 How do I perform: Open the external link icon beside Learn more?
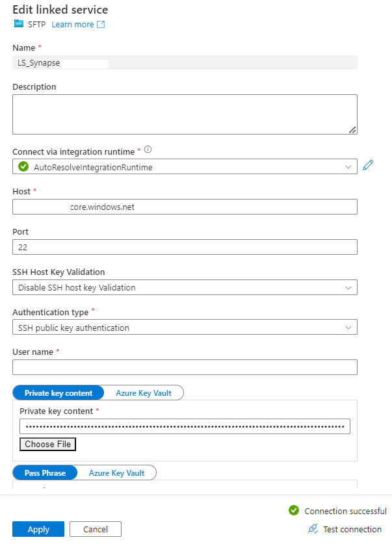(101, 24)
